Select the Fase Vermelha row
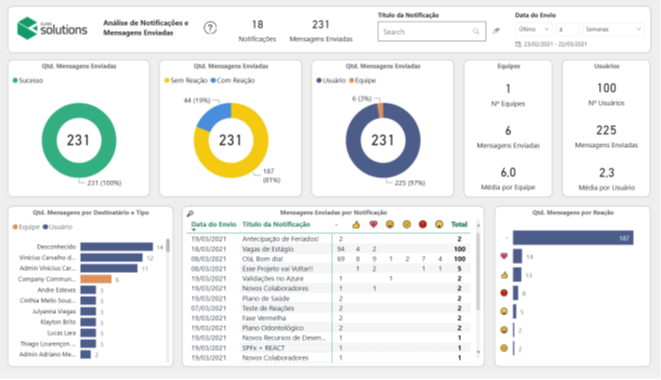The height and width of the screenshot is (380, 661). tap(329, 318)
